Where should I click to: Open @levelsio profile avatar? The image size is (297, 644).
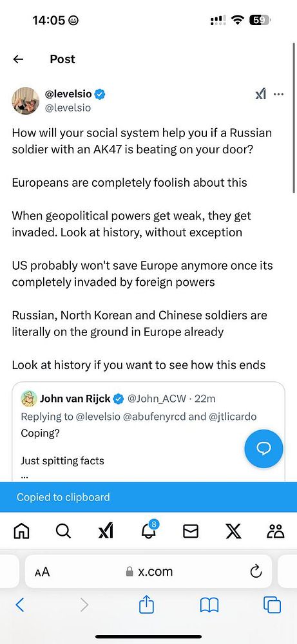pyautogui.click(x=26, y=100)
